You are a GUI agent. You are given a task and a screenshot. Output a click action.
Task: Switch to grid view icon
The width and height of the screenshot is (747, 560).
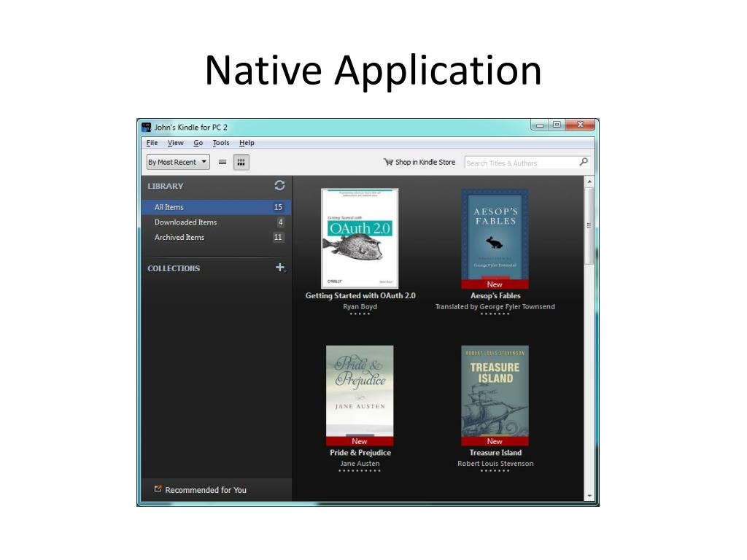tap(241, 163)
